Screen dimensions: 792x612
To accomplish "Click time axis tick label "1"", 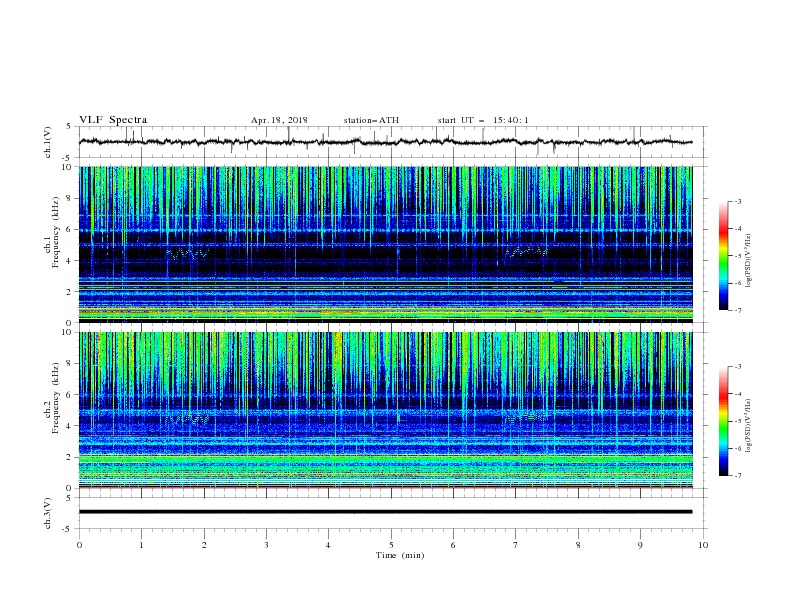I will coord(142,545).
